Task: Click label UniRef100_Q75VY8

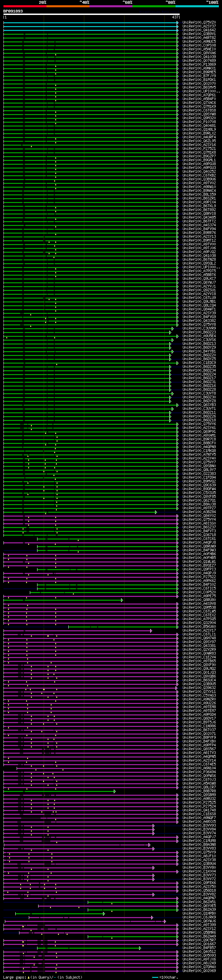Action: [x=199, y=324]
